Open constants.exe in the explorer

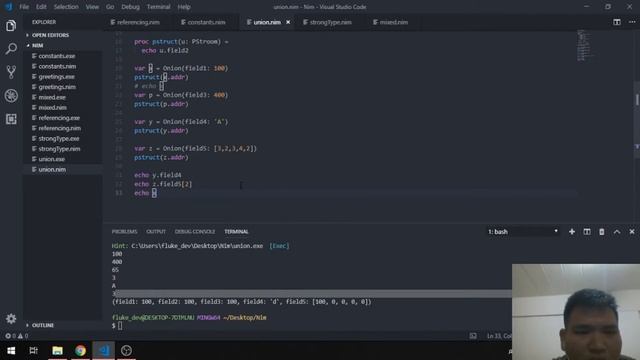(x=57, y=56)
